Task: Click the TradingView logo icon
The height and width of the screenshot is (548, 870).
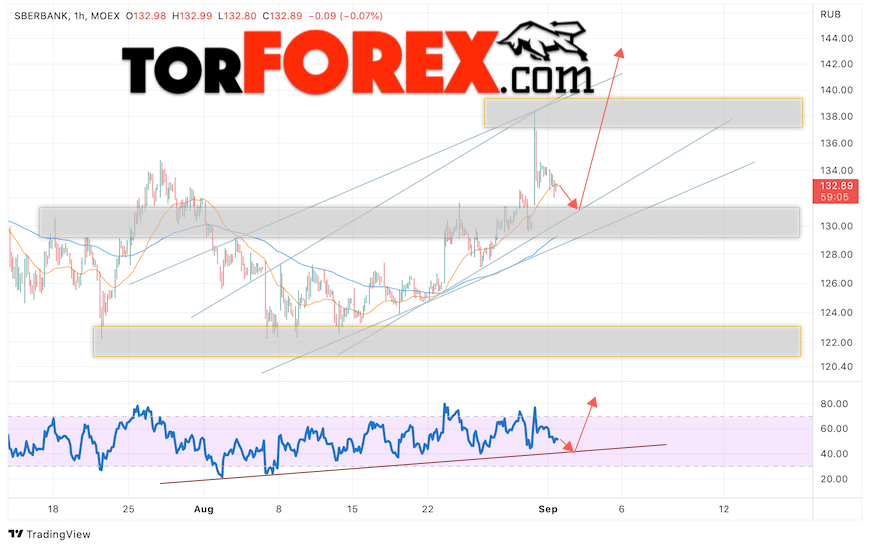Action: point(16,534)
